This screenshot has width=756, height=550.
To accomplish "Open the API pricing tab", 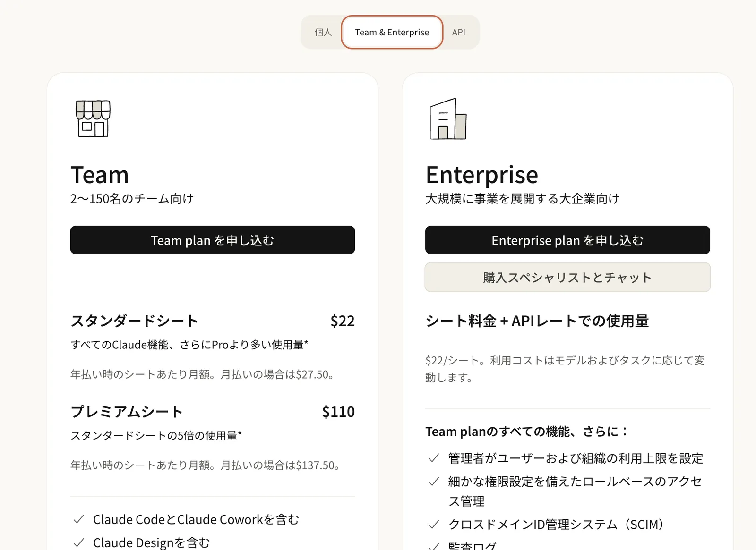I will pos(458,32).
